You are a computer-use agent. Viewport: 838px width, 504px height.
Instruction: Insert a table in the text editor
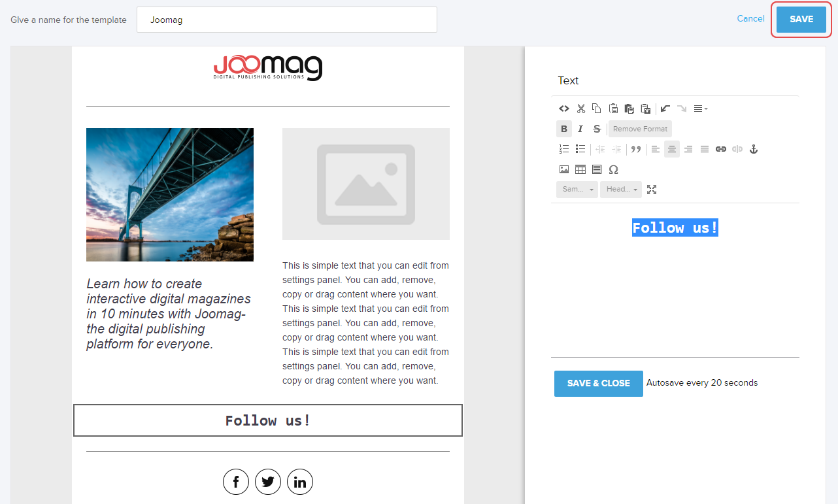point(580,169)
